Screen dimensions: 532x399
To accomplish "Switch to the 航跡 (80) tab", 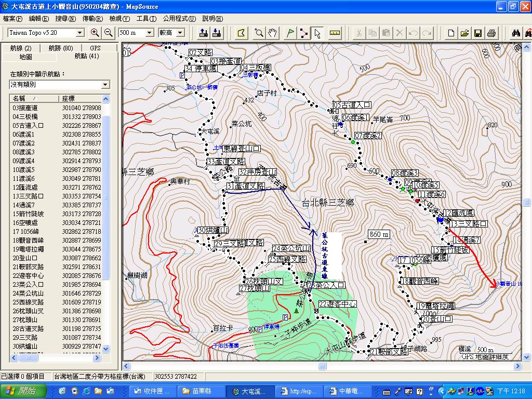I will pos(61,48).
